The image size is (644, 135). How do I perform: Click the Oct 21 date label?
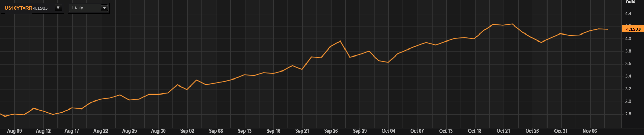[503, 131]
